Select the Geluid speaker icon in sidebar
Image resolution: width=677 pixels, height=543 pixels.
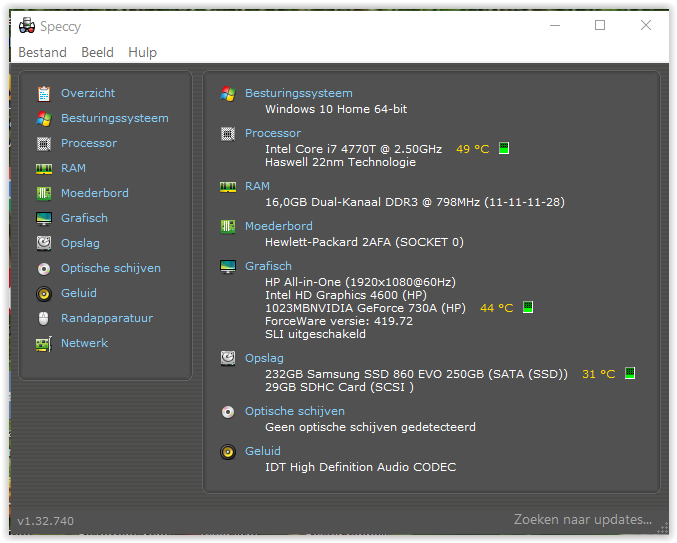[x=43, y=293]
